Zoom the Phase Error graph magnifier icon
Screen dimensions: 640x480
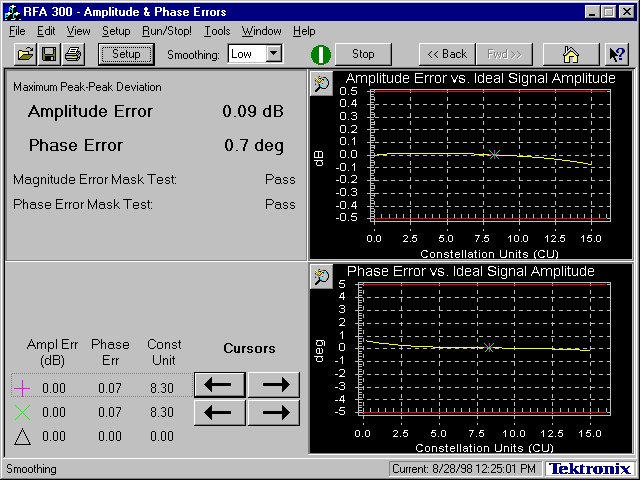(x=321, y=277)
